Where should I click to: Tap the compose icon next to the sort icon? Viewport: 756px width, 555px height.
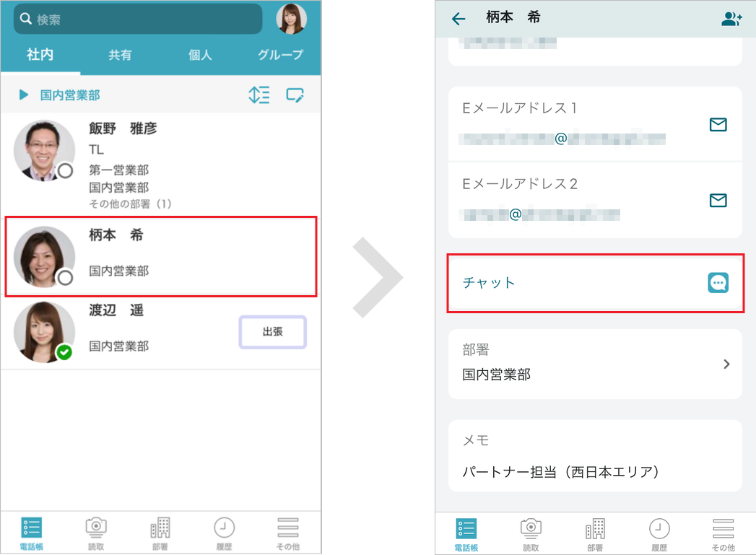point(295,95)
